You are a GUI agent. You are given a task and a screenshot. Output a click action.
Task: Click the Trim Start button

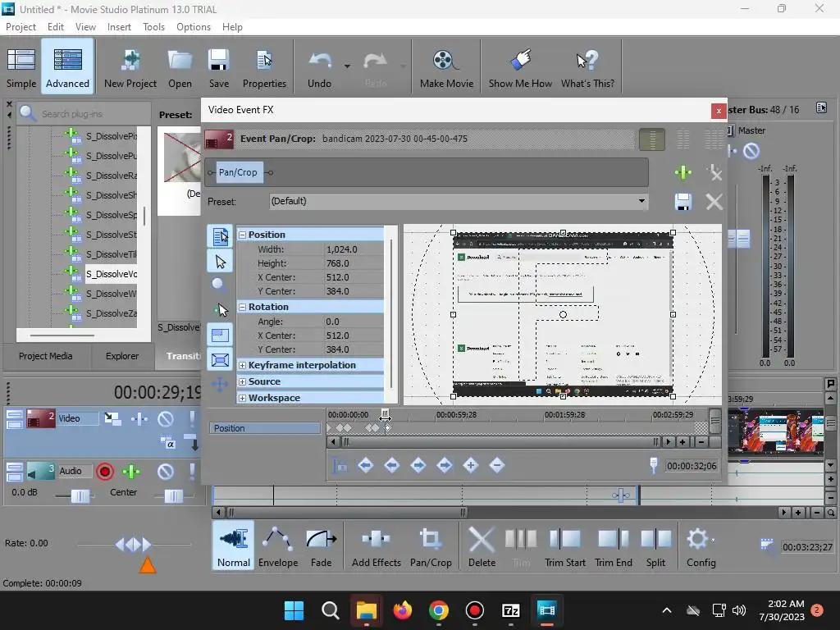point(564,547)
